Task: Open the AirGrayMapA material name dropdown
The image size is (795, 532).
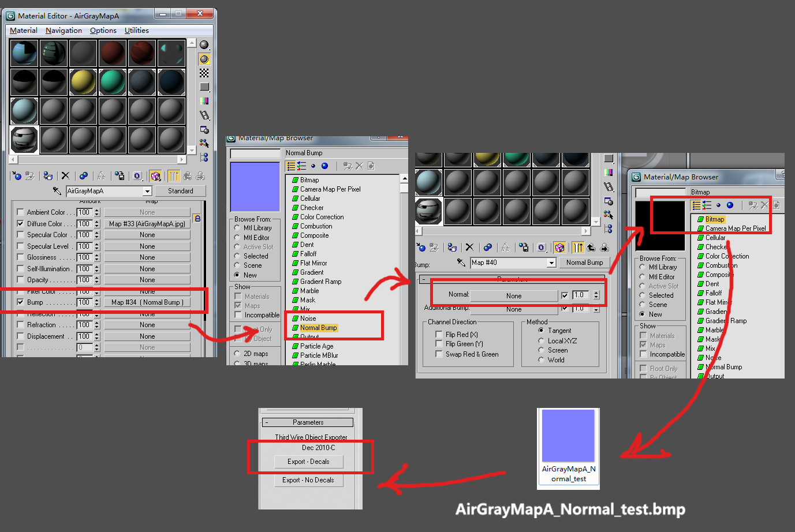Action: tap(148, 191)
